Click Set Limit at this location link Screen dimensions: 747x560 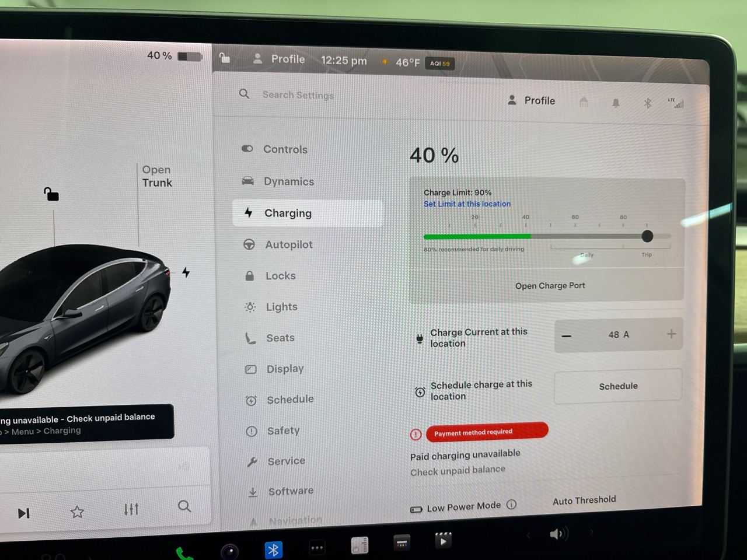tap(467, 204)
